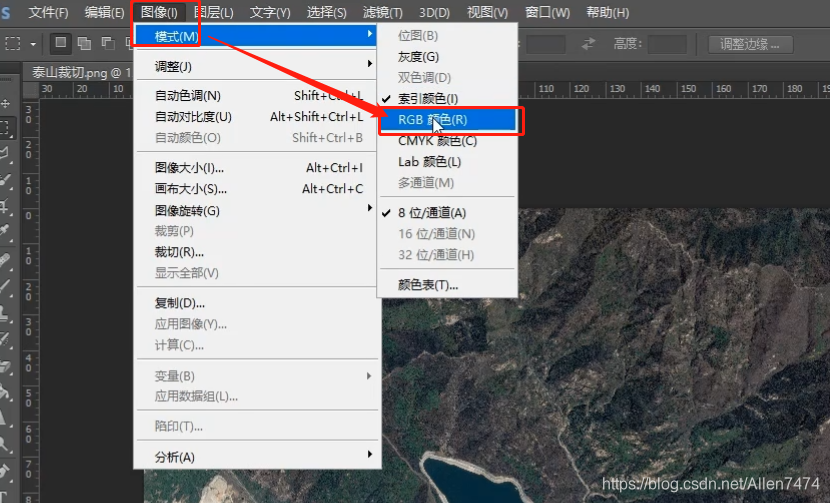
Task: Click the swap width and height arrows
Action: [x=588, y=44]
